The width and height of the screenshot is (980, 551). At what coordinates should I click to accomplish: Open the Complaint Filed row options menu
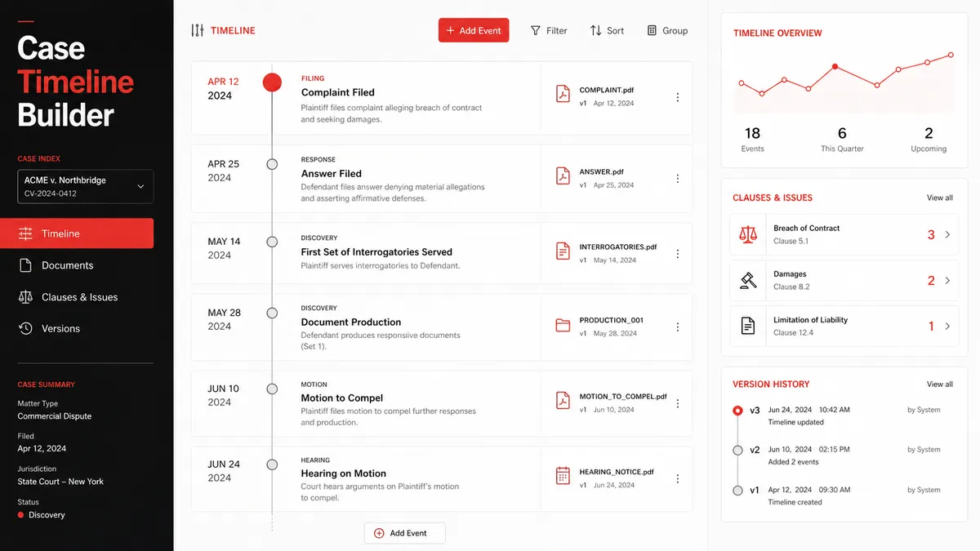click(x=677, y=97)
